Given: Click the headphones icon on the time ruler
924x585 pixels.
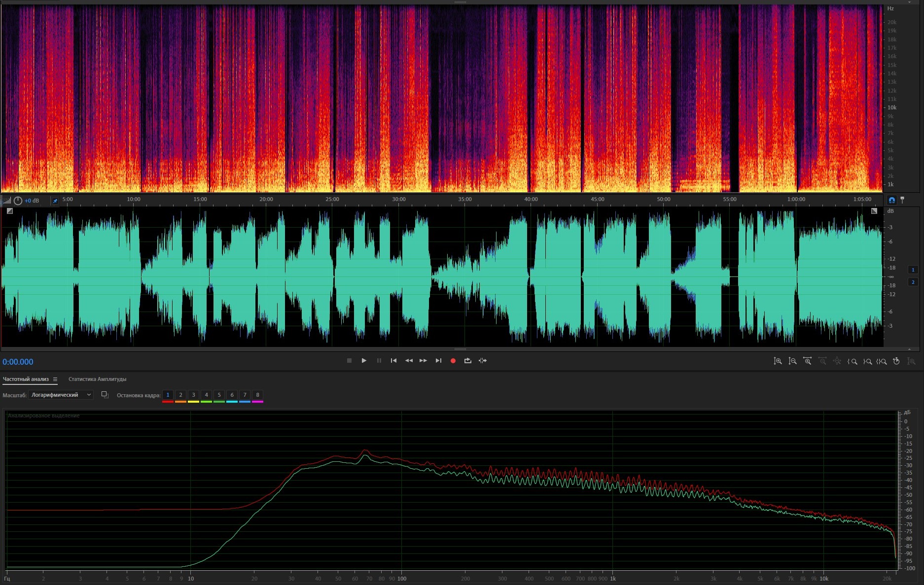Looking at the screenshot, I should 891,200.
